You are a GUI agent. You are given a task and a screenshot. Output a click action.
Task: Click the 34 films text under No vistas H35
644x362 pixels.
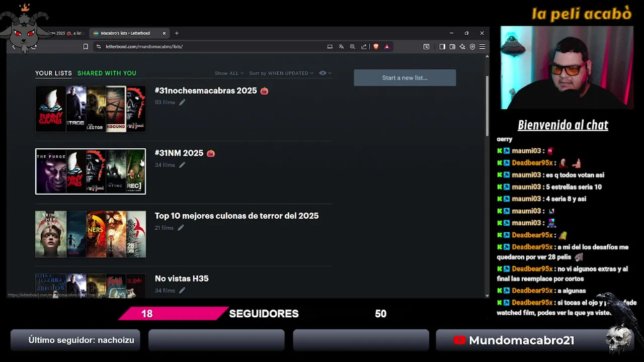click(165, 291)
